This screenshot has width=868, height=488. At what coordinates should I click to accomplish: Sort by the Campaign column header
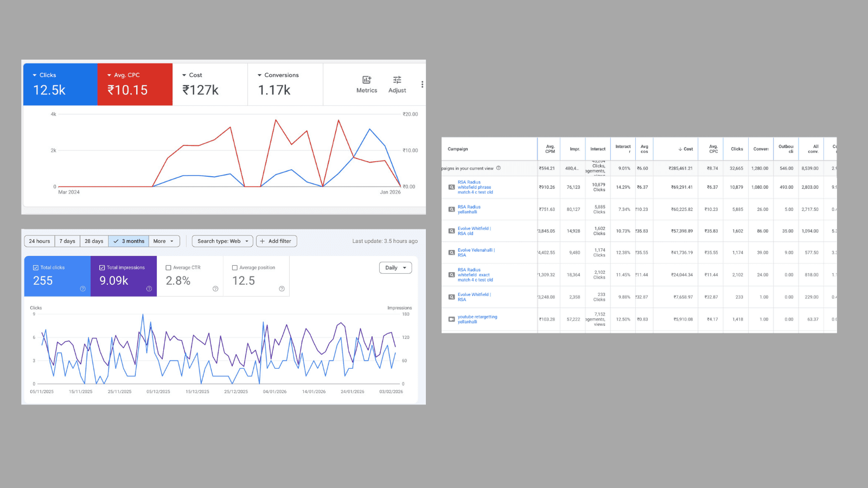(458, 149)
